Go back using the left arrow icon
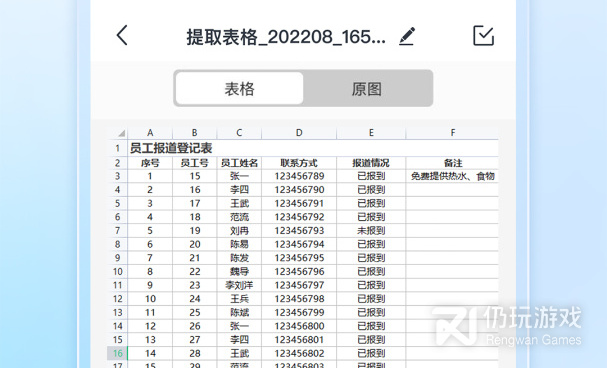Viewport: 607px width, 368px height. [122, 36]
